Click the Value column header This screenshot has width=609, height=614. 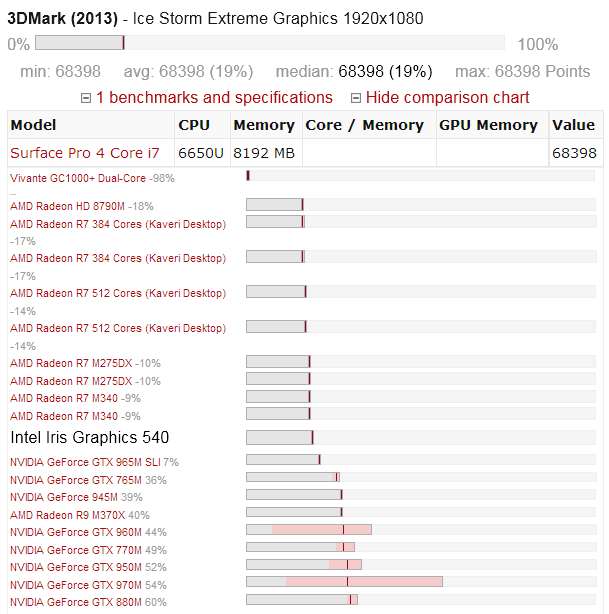(x=573, y=125)
